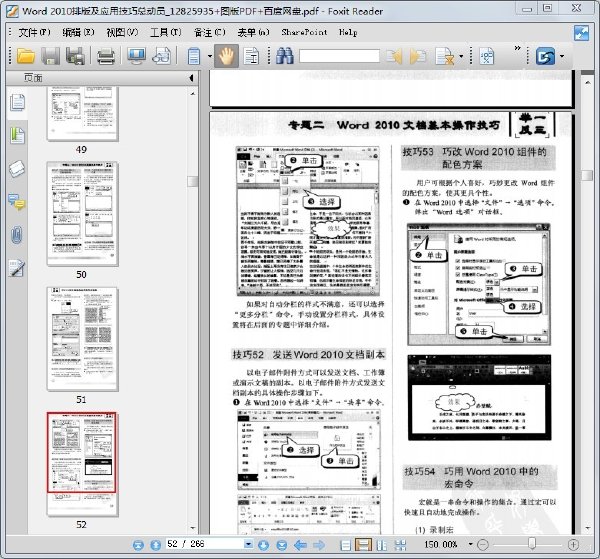Click the document scrollbar down arrow
This screenshot has width=600, height=559.
click(587, 528)
